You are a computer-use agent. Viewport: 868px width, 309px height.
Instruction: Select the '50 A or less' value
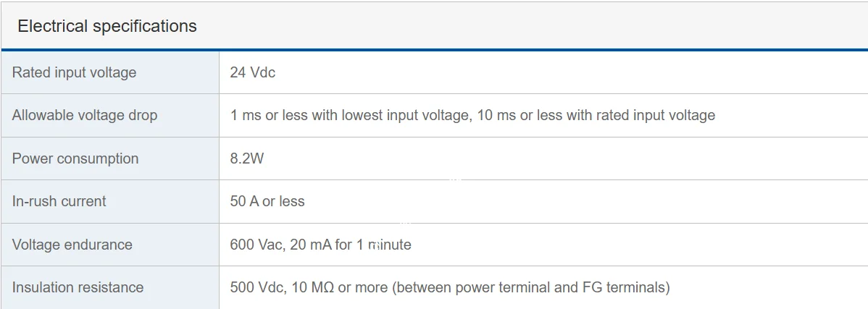pos(267,201)
